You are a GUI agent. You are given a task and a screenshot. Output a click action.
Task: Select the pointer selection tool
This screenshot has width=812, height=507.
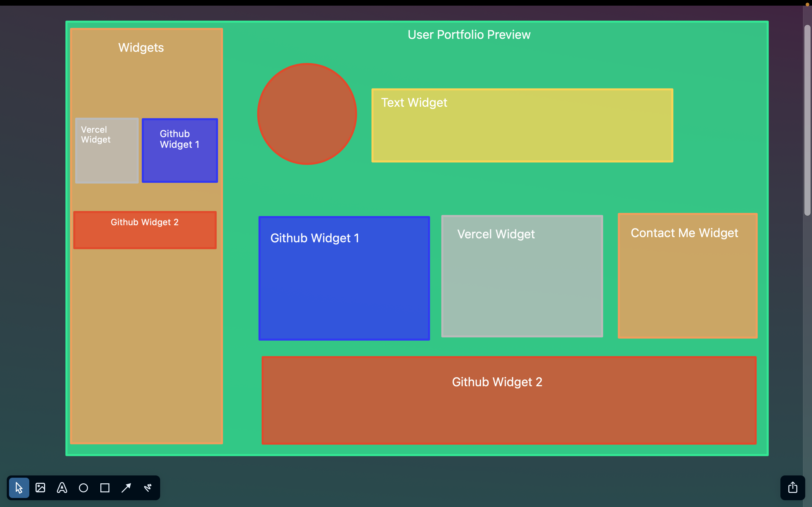(x=19, y=488)
